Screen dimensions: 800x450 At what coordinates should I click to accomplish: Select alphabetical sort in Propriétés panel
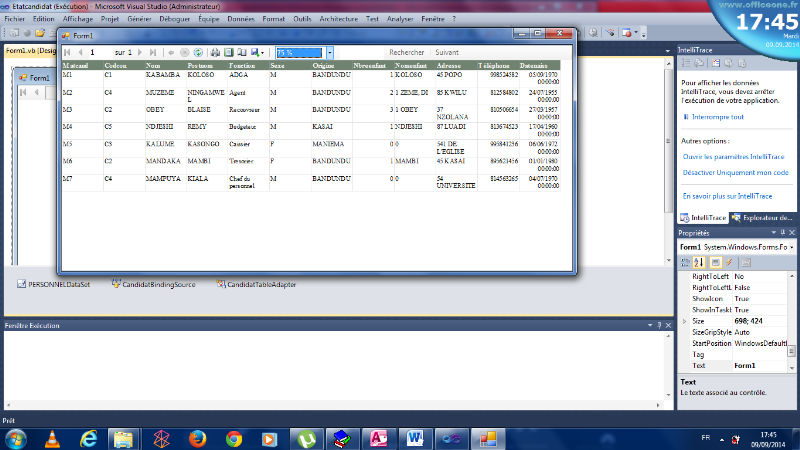click(699, 262)
